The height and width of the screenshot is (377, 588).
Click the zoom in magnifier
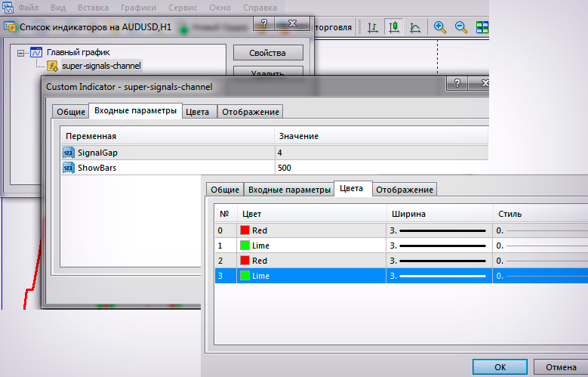click(x=439, y=28)
